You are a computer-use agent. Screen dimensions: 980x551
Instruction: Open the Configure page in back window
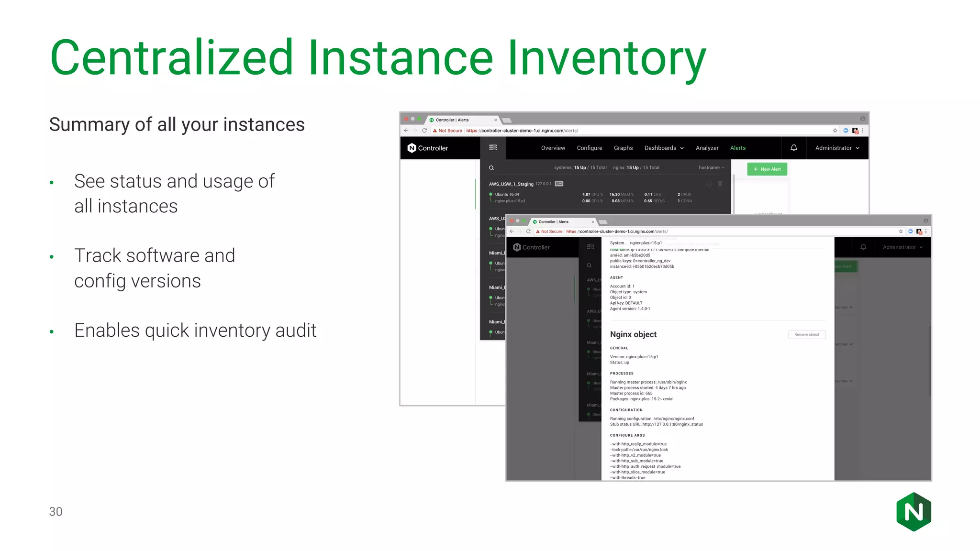(590, 148)
